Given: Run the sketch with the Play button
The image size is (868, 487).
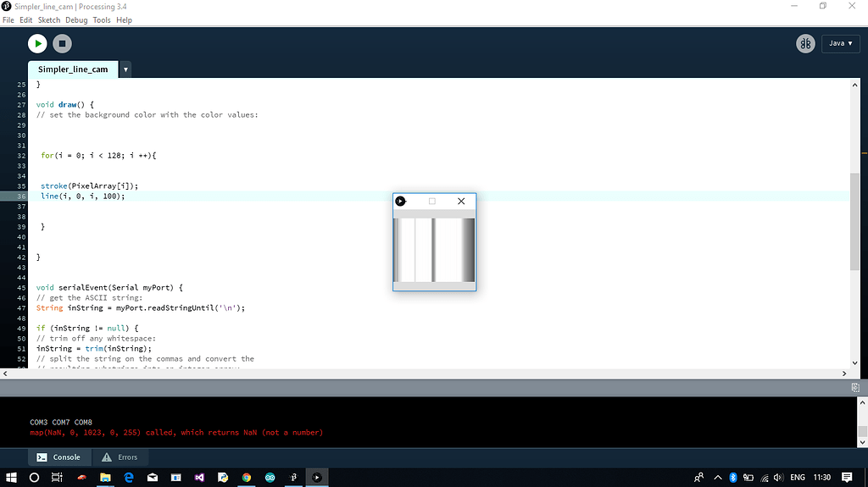Looking at the screenshot, I should pos(37,43).
